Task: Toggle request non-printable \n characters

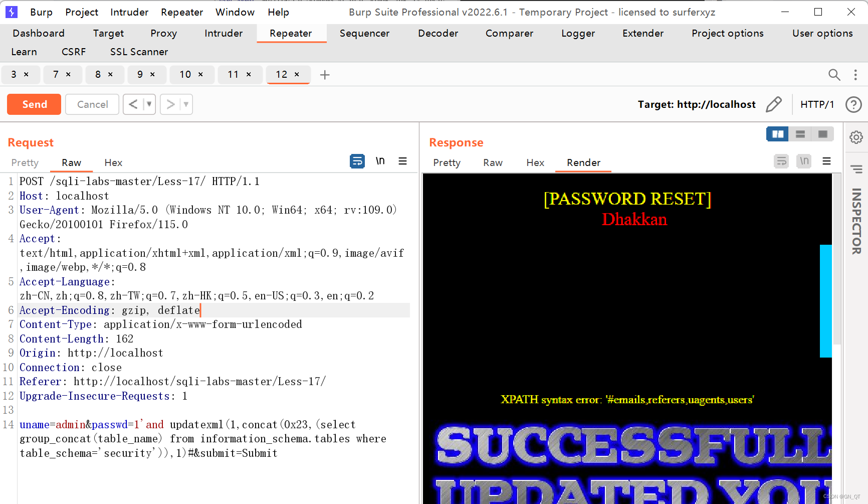Action: [x=380, y=161]
